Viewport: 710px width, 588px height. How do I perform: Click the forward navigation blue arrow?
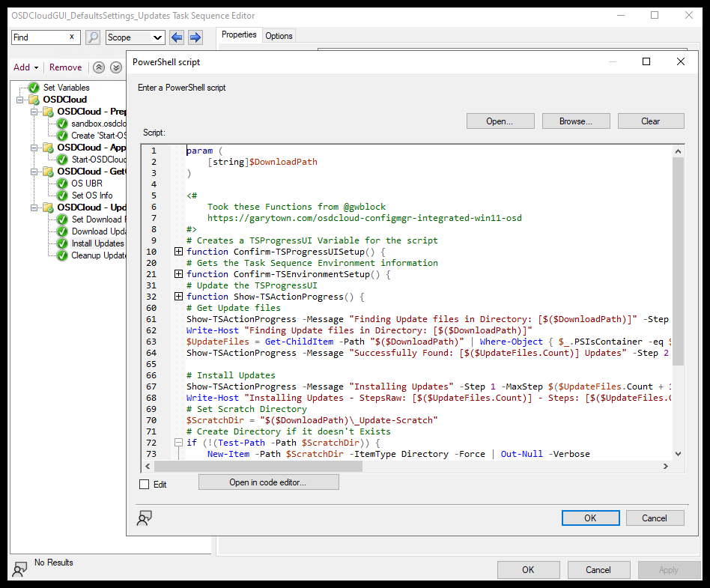tap(193, 36)
